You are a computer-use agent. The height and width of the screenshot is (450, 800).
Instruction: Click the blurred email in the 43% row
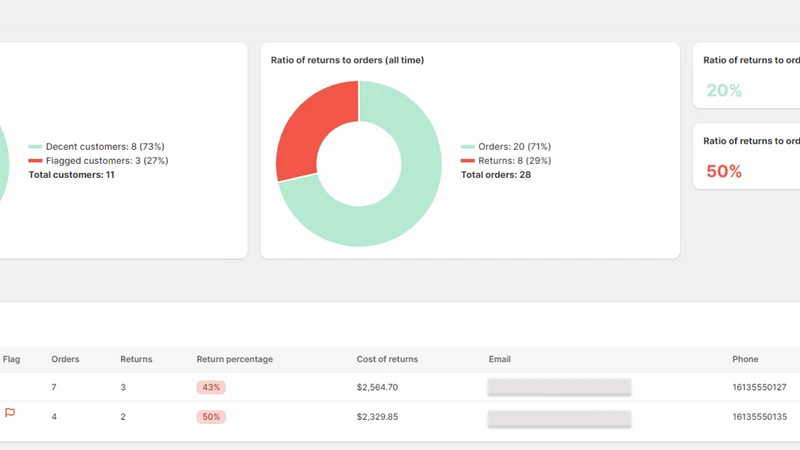click(x=559, y=387)
